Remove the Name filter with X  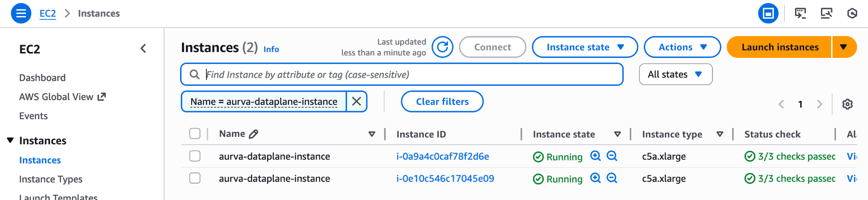[x=356, y=101]
